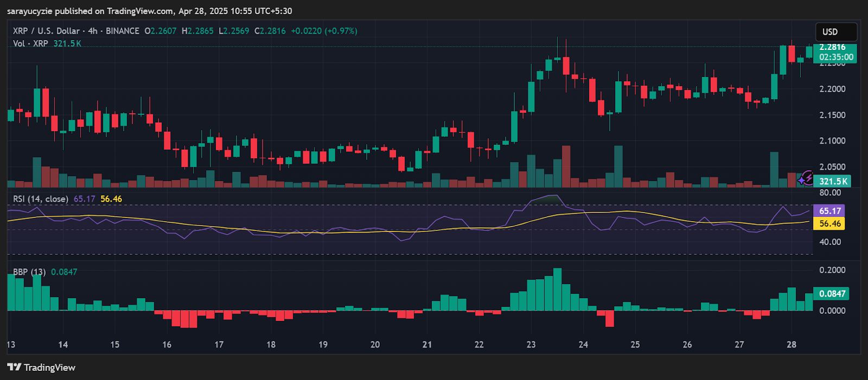Click the purple sparkle icon beside it
Image resolution: width=868 pixels, height=380 pixels.
point(801,179)
